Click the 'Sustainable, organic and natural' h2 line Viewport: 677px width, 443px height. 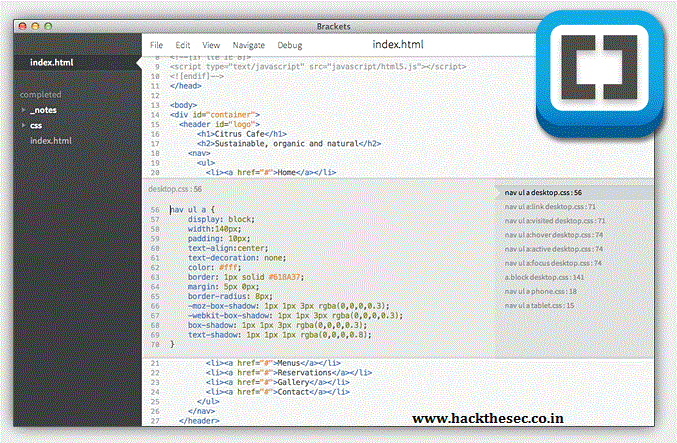point(289,143)
